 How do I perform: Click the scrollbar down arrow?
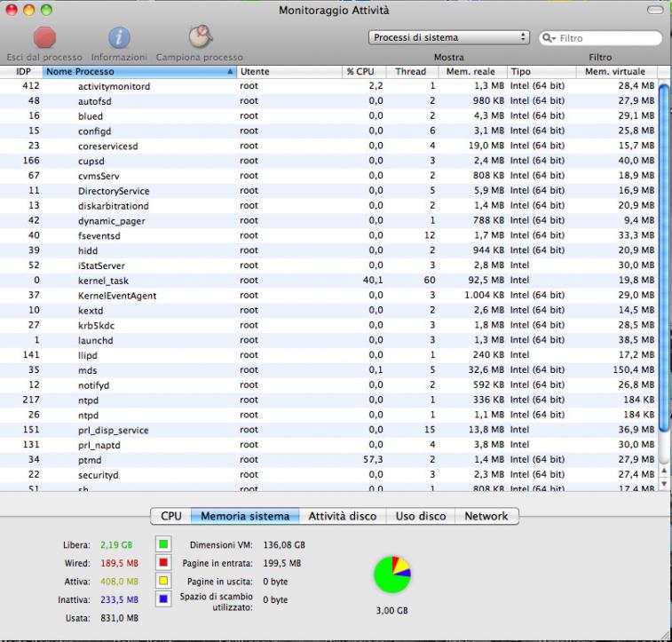point(664,484)
